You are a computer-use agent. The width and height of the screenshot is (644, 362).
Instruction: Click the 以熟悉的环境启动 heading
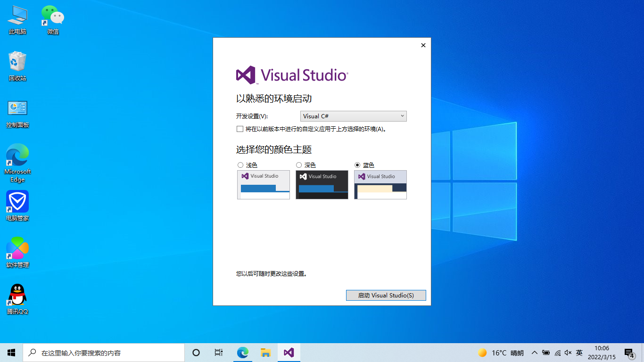pyautogui.click(x=274, y=99)
